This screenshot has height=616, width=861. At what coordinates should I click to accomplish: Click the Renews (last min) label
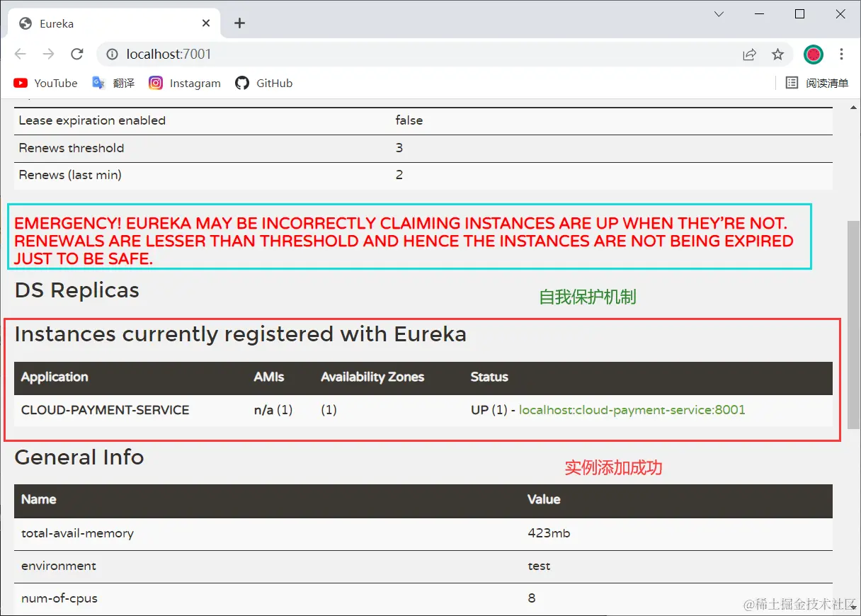coord(70,175)
